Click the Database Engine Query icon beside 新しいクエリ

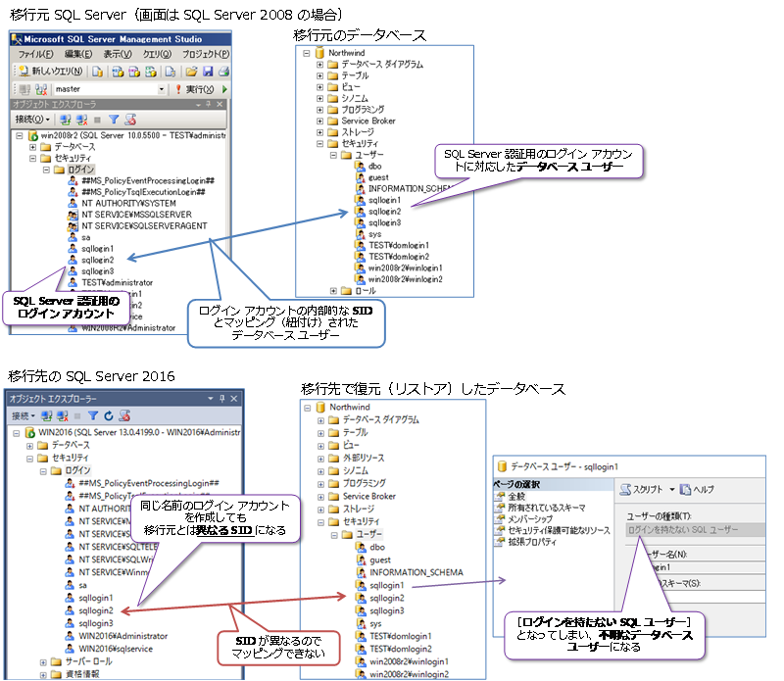coord(97,72)
